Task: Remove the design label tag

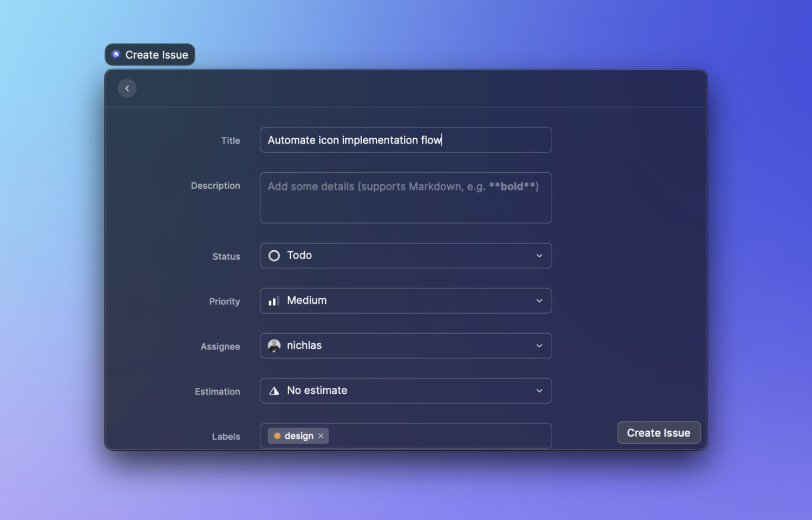Action: (321, 435)
